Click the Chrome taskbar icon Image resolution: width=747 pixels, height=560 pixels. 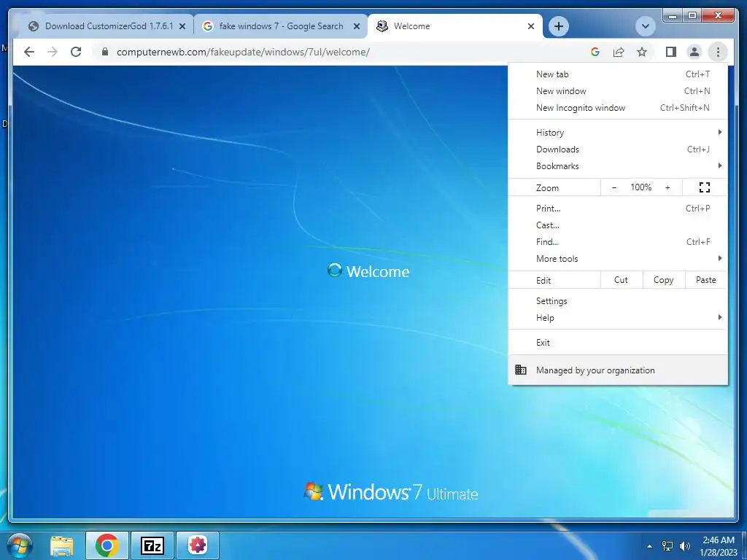pos(107,545)
